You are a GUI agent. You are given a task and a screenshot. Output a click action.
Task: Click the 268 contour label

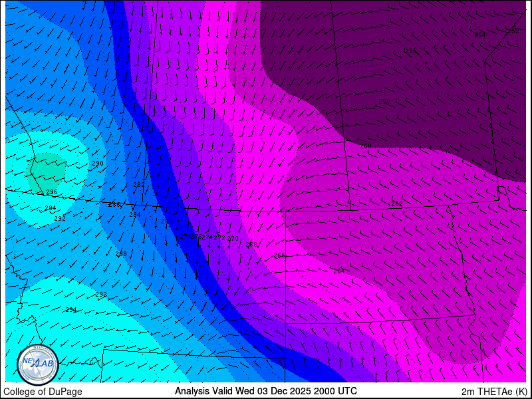tap(251, 244)
